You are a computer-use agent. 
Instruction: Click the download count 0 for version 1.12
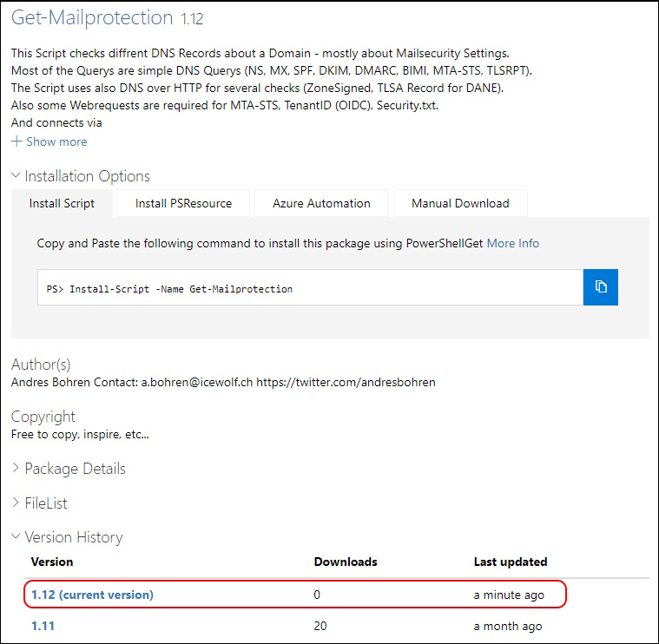click(317, 595)
